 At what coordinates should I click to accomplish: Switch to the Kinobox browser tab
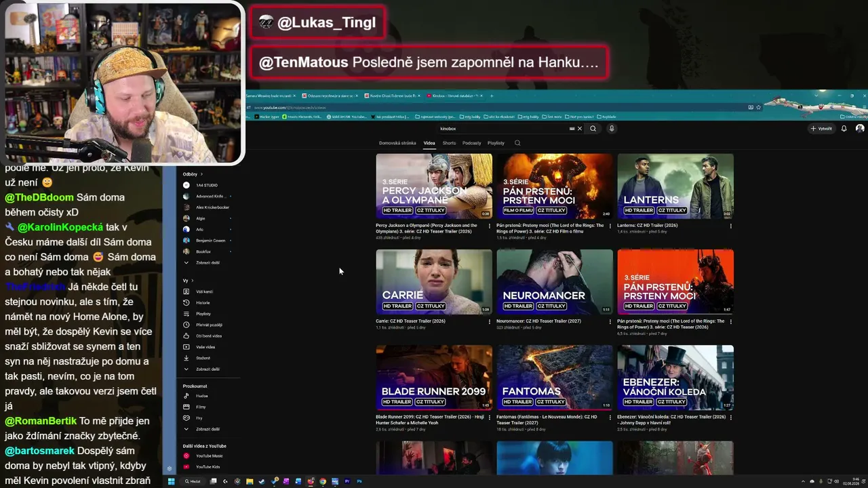pyautogui.click(x=454, y=96)
